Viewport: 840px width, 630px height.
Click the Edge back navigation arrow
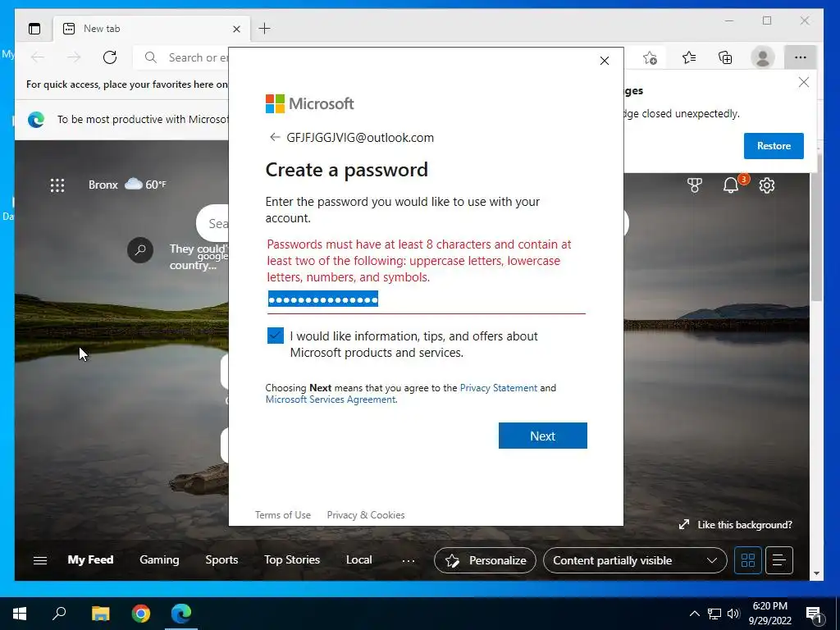[38, 57]
